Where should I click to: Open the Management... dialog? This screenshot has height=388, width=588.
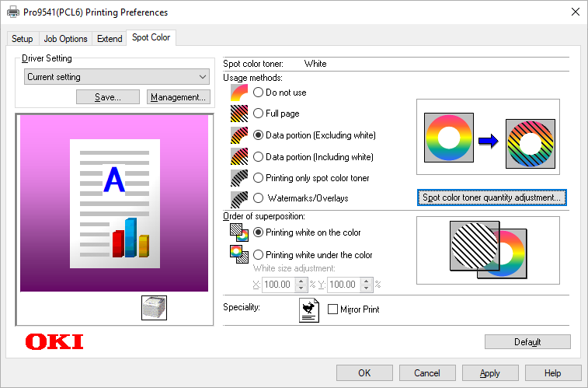179,97
